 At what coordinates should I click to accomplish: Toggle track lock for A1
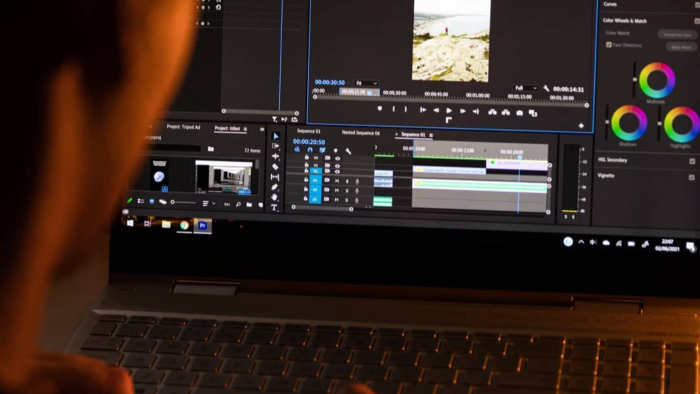pos(306,180)
